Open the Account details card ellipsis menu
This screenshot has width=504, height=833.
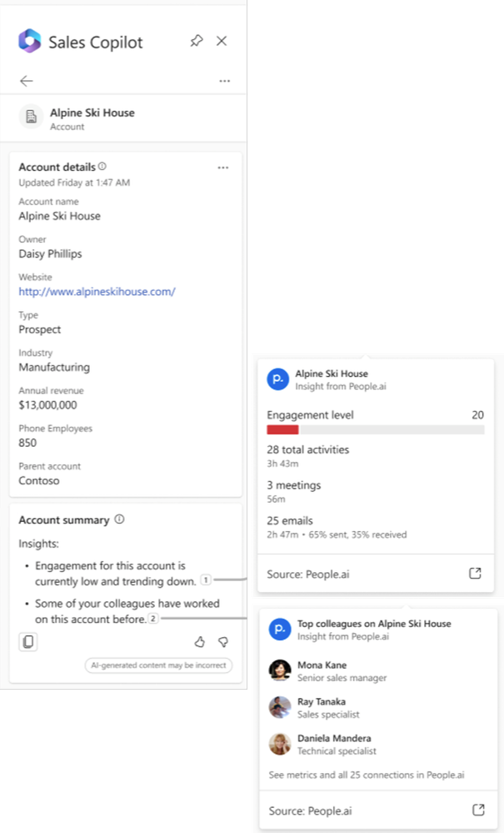tap(222, 168)
